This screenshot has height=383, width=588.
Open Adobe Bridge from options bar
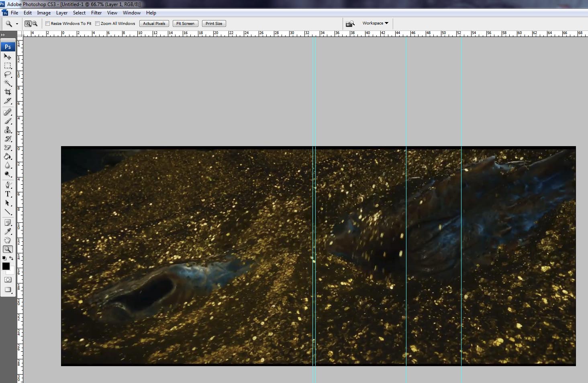coord(350,24)
